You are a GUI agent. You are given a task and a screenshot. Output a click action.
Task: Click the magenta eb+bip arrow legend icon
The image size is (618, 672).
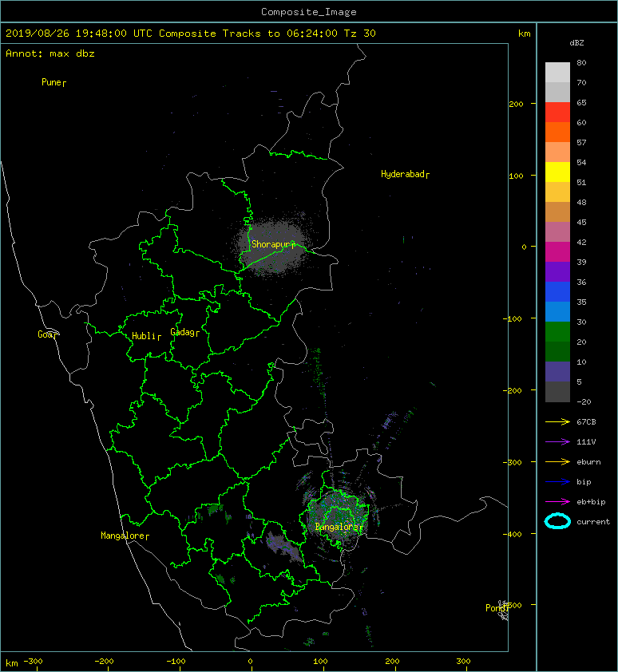click(x=557, y=502)
